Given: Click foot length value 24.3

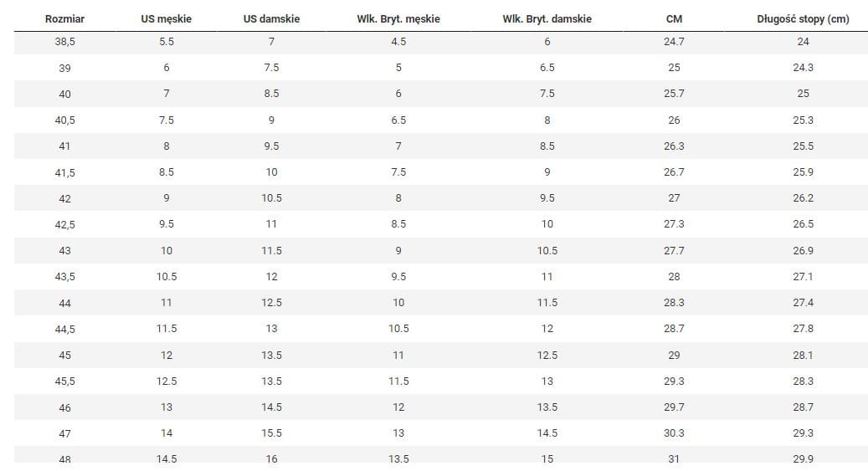Looking at the screenshot, I should pyautogui.click(x=803, y=68).
